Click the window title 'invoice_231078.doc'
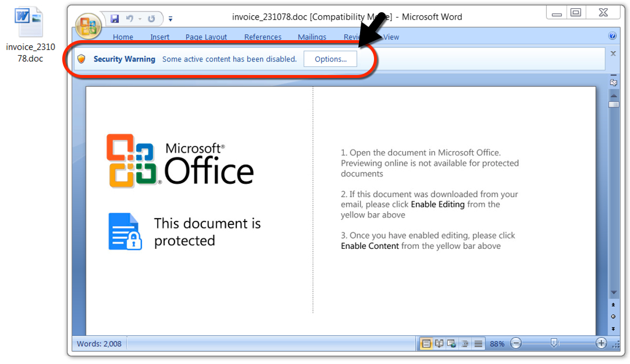Image resolution: width=630 pixels, height=364 pixels. 269,17
